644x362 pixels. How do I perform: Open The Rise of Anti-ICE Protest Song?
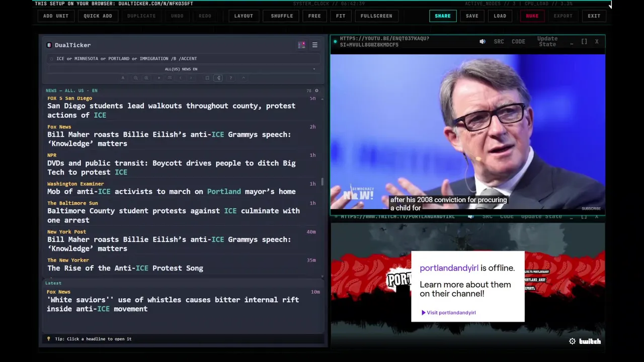tap(125, 268)
